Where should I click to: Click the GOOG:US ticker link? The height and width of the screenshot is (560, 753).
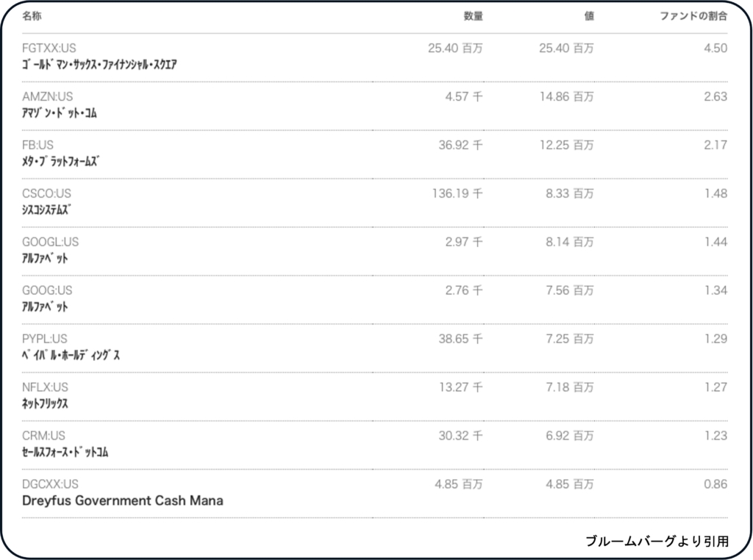pos(48,291)
